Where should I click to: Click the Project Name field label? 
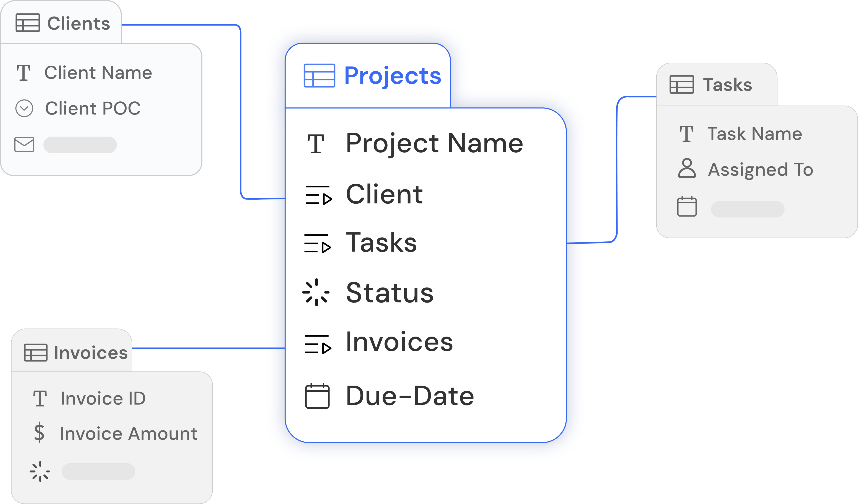coord(434,143)
